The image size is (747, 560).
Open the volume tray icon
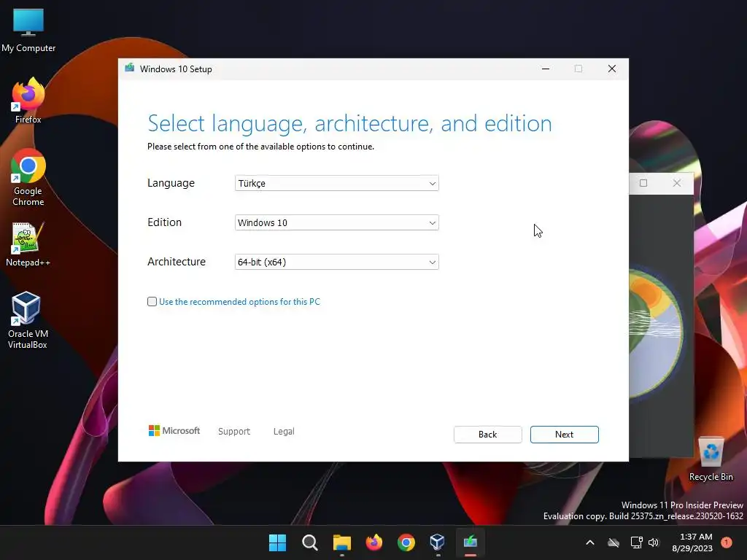[654, 542]
